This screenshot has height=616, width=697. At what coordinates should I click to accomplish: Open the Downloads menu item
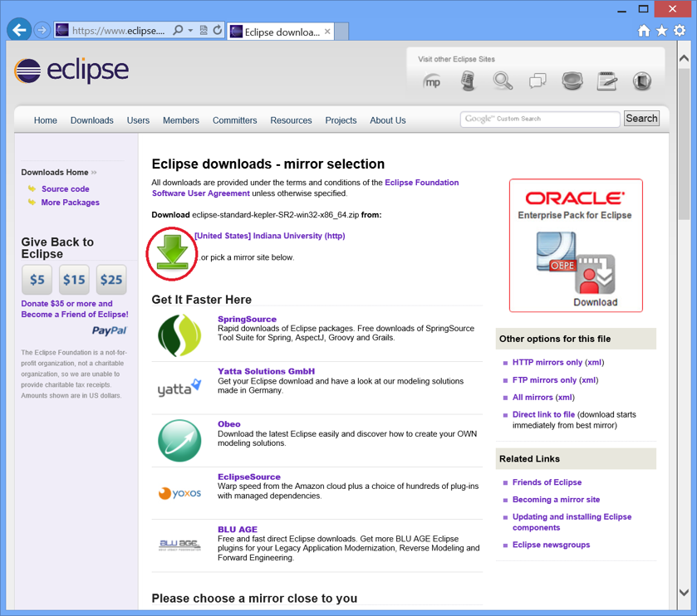[92, 120]
